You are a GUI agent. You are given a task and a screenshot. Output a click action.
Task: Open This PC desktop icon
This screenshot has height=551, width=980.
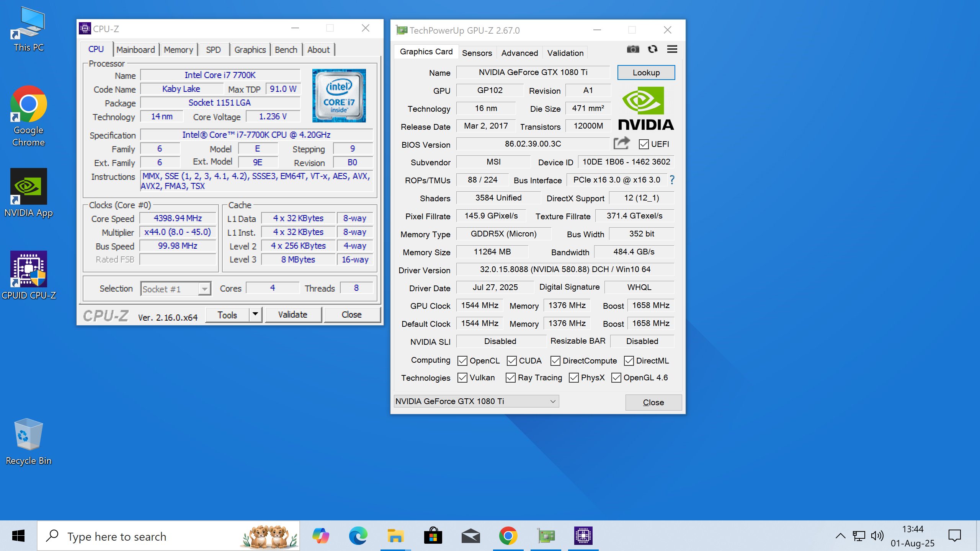tap(29, 29)
